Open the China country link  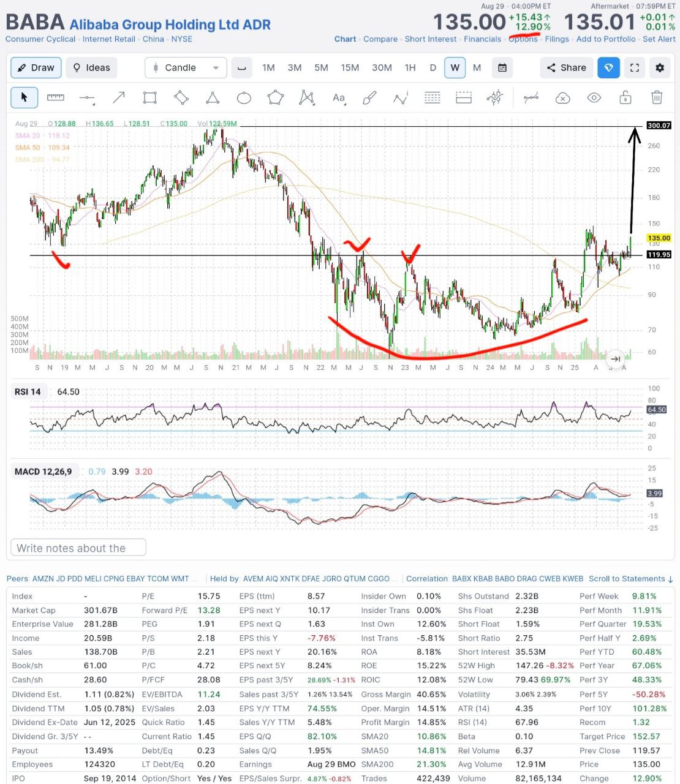point(153,39)
